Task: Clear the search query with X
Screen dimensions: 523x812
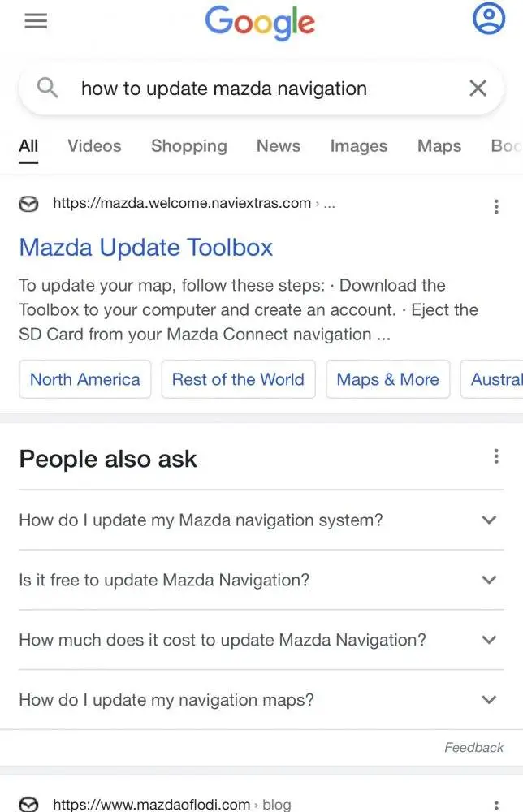Action: (478, 88)
